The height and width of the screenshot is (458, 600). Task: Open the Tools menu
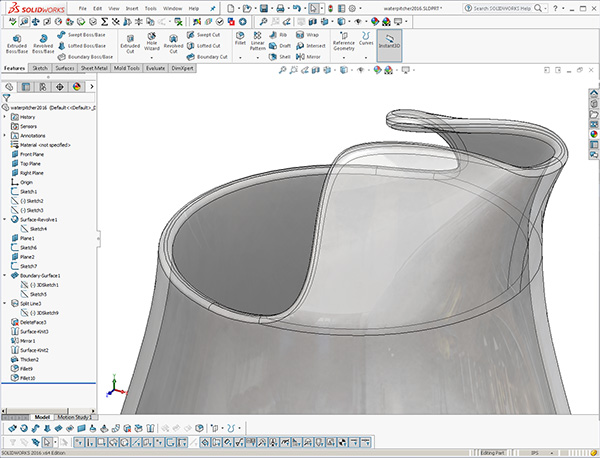click(x=151, y=8)
